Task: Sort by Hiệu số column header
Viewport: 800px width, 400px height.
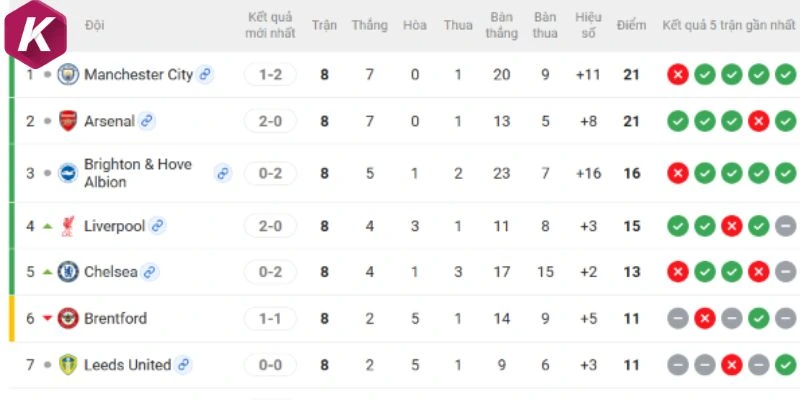Action: tap(588, 25)
